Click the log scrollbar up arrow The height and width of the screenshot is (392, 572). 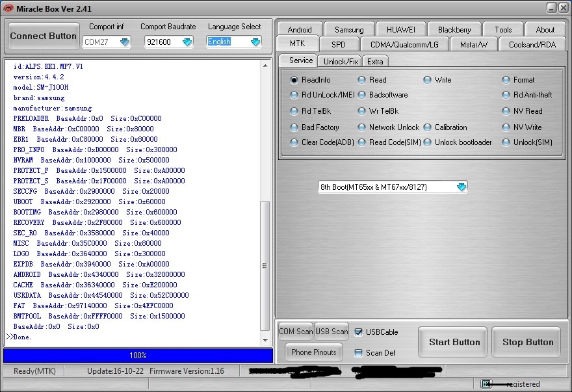pyautogui.click(x=265, y=66)
